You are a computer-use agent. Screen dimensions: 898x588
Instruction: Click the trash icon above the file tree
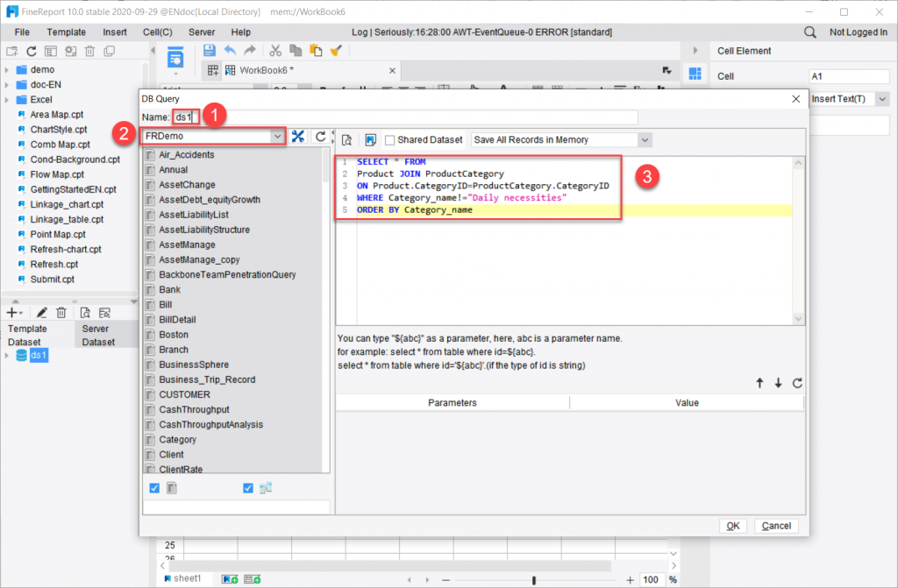[90, 52]
